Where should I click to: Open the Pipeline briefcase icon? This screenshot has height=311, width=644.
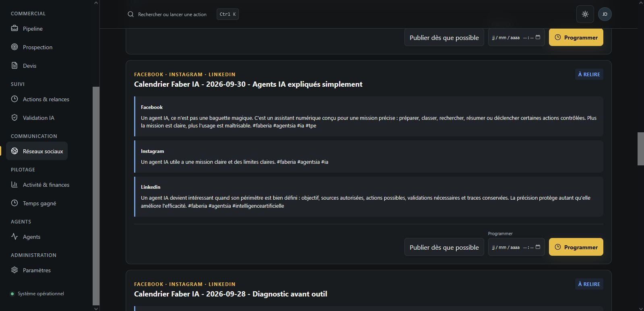point(14,28)
